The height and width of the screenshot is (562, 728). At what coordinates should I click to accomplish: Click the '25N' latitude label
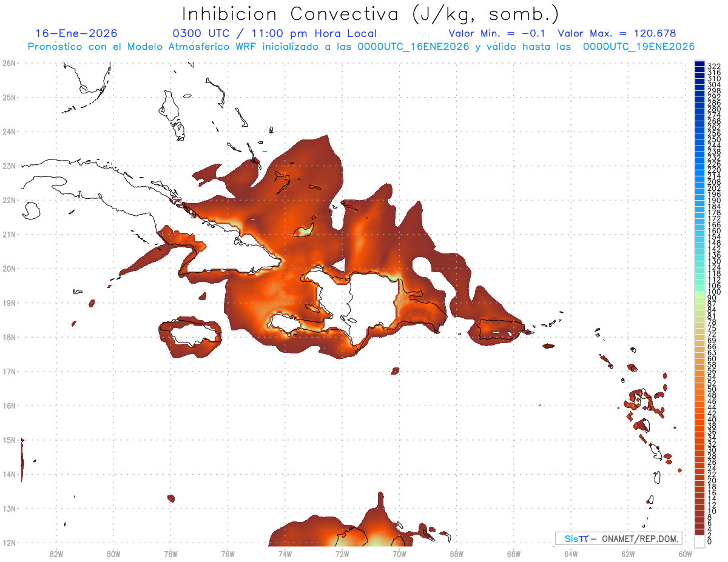(8, 97)
